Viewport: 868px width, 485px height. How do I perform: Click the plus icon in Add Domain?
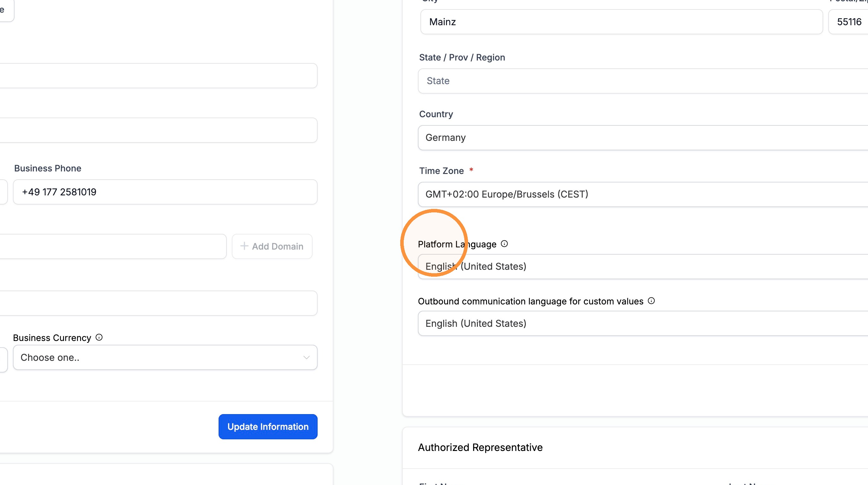click(244, 246)
